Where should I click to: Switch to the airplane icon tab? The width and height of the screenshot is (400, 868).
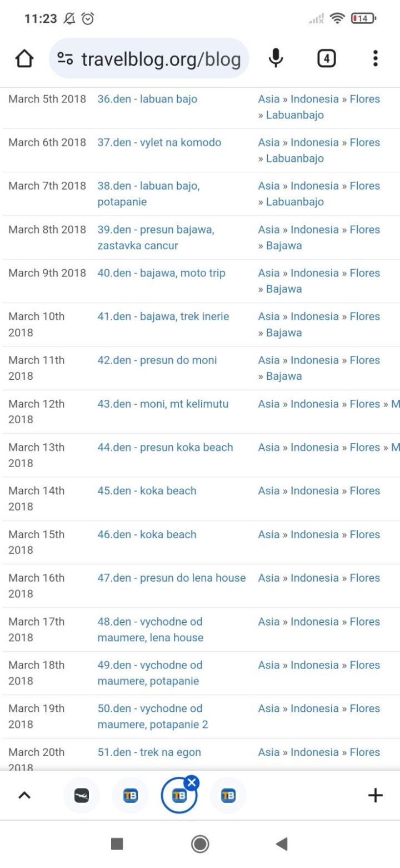tap(82, 796)
